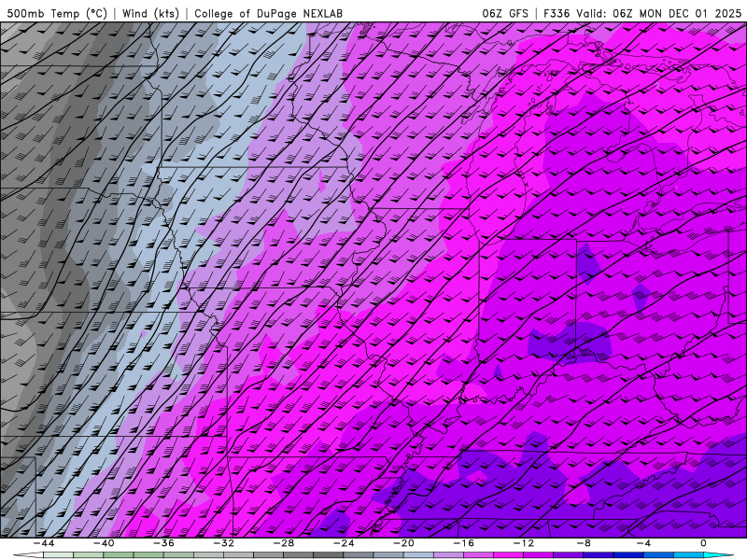Click the -44 colorbar label
Screen dimensions: 747x560
coord(43,543)
